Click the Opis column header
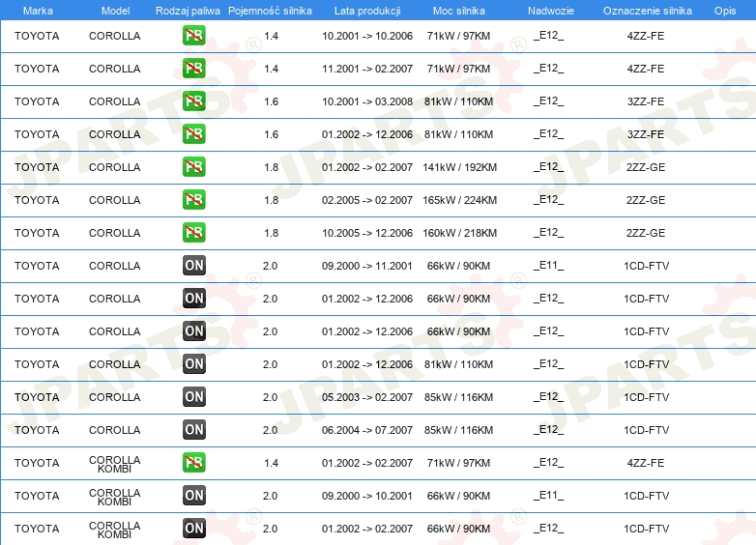This screenshot has width=756, height=545. pyautogui.click(x=725, y=11)
